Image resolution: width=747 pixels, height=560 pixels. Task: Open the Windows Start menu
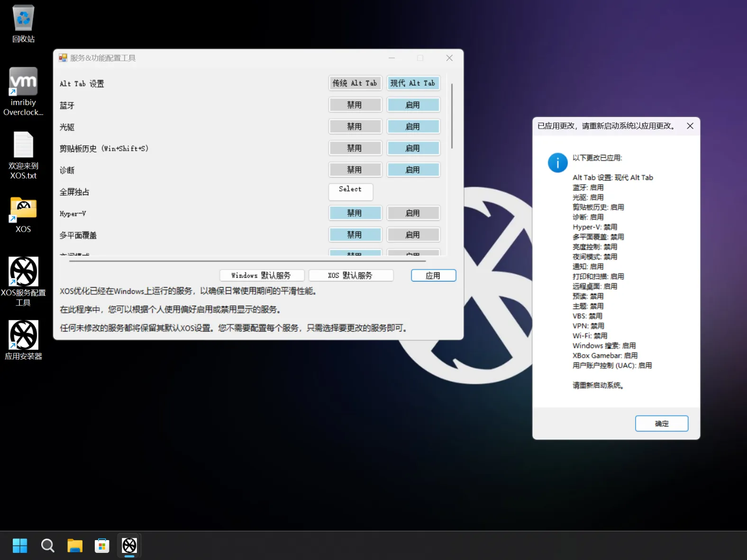click(x=20, y=546)
